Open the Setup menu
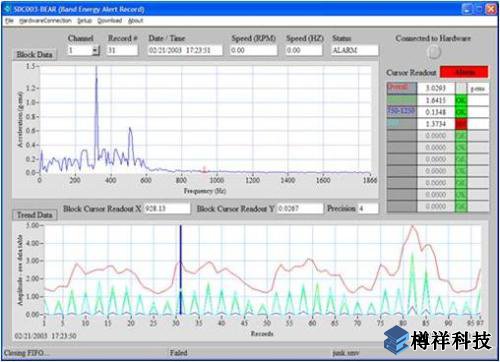 [x=85, y=21]
